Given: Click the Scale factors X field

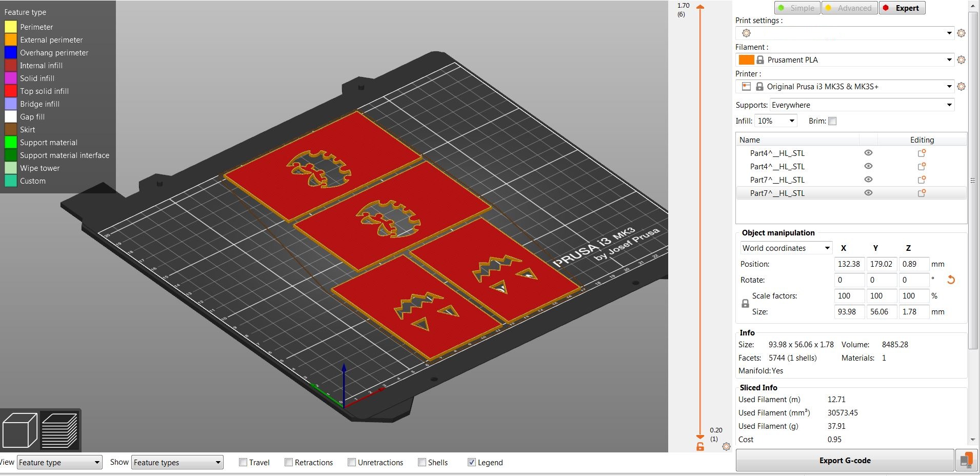Looking at the screenshot, I should pos(849,296).
